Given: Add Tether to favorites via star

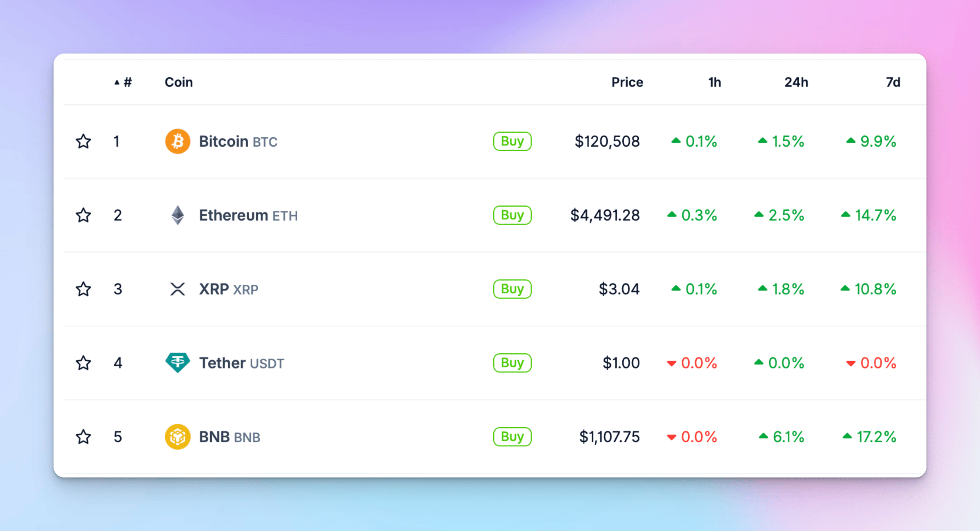Looking at the screenshot, I should click(x=83, y=363).
